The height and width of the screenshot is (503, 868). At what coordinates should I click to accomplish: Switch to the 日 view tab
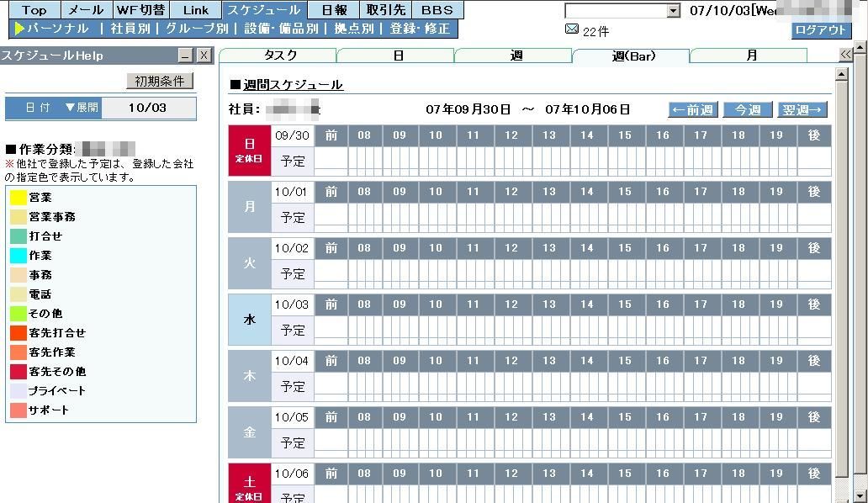pyautogui.click(x=398, y=56)
